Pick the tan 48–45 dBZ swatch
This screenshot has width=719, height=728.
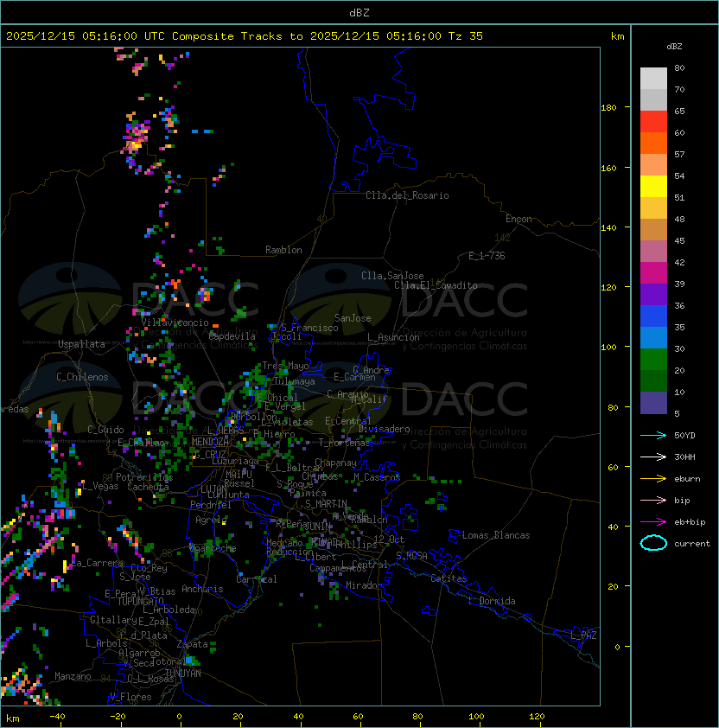(x=653, y=229)
